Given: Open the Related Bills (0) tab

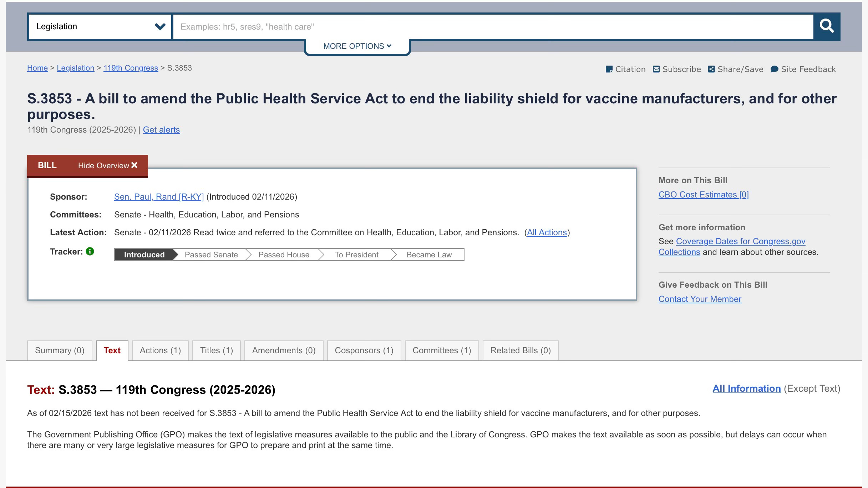Looking at the screenshot, I should click(520, 350).
